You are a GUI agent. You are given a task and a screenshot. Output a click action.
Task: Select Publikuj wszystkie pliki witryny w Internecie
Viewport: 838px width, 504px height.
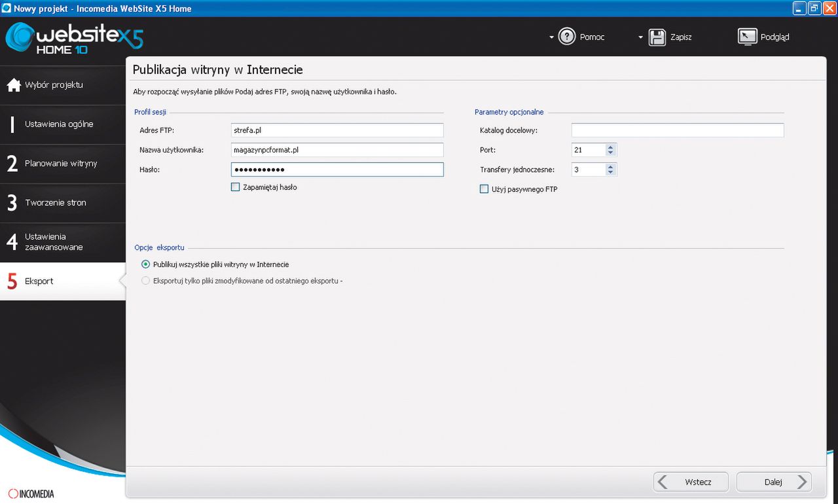tap(145, 264)
